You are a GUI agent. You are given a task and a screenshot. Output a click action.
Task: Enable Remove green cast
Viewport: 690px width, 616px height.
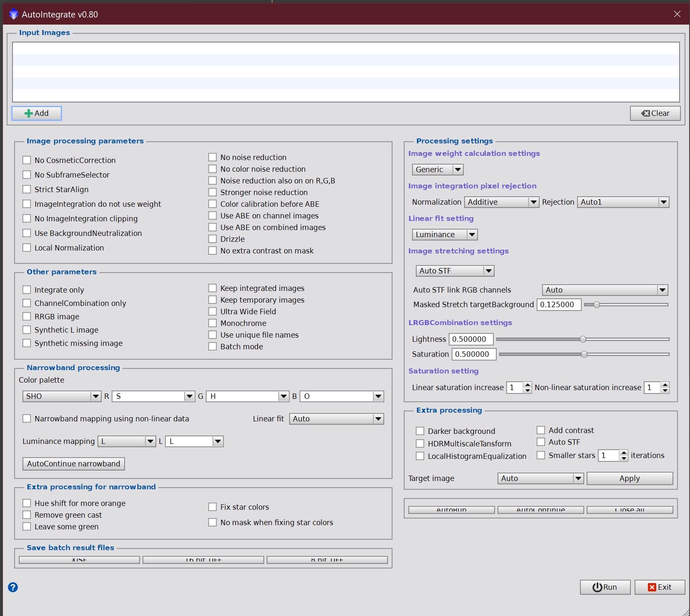[27, 515]
